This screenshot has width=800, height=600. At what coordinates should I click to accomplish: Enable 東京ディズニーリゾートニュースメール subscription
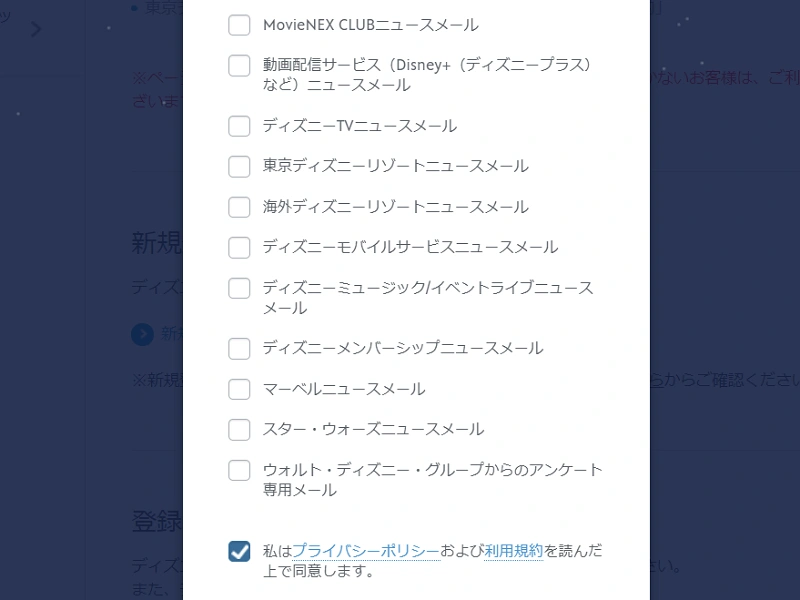(x=239, y=166)
